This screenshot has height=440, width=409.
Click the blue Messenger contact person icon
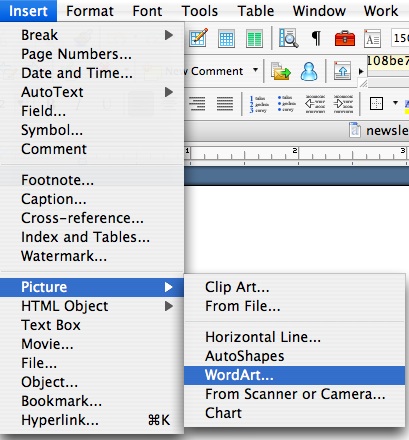click(309, 71)
